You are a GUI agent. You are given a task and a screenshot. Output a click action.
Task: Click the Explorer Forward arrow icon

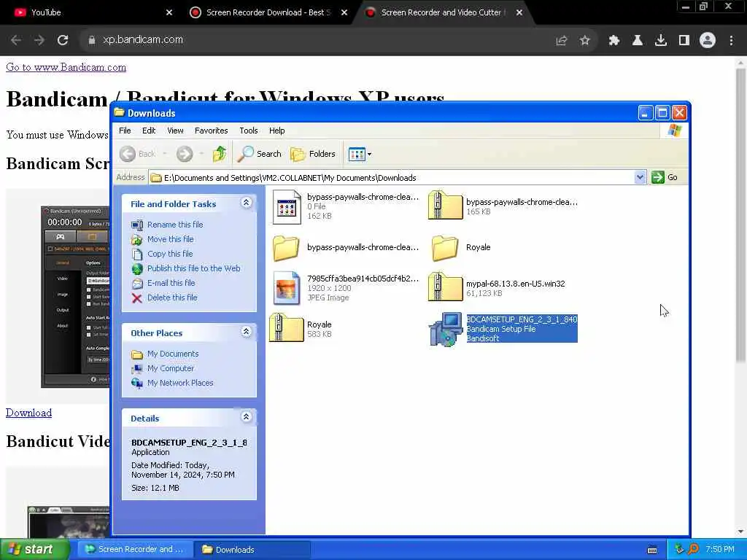pyautogui.click(x=185, y=154)
